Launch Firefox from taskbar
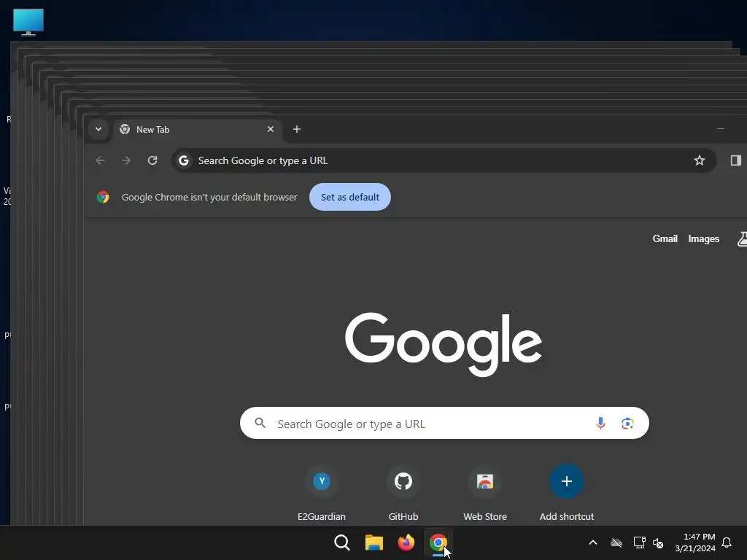 pyautogui.click(x=406, y=542)
